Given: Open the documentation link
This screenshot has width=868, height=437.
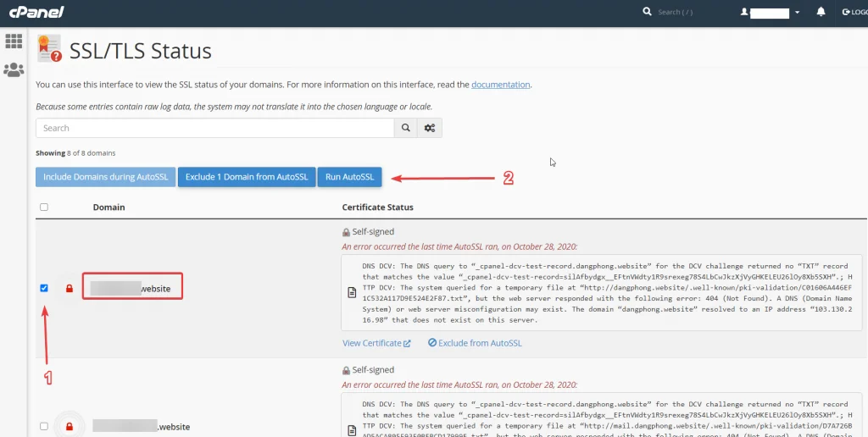Looking at the screenshot, I should 500,85.
